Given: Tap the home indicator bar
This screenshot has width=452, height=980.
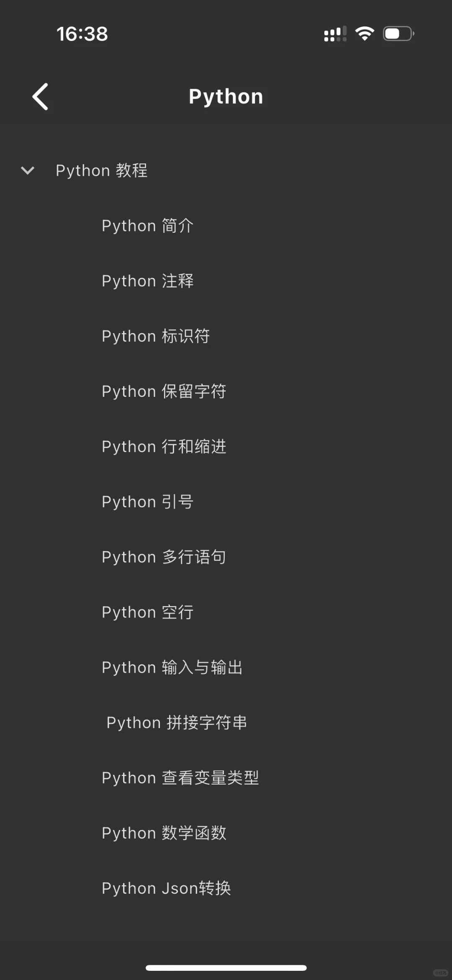Looking at the screenshot, I should pyautogui.click(x=226, y=967).
